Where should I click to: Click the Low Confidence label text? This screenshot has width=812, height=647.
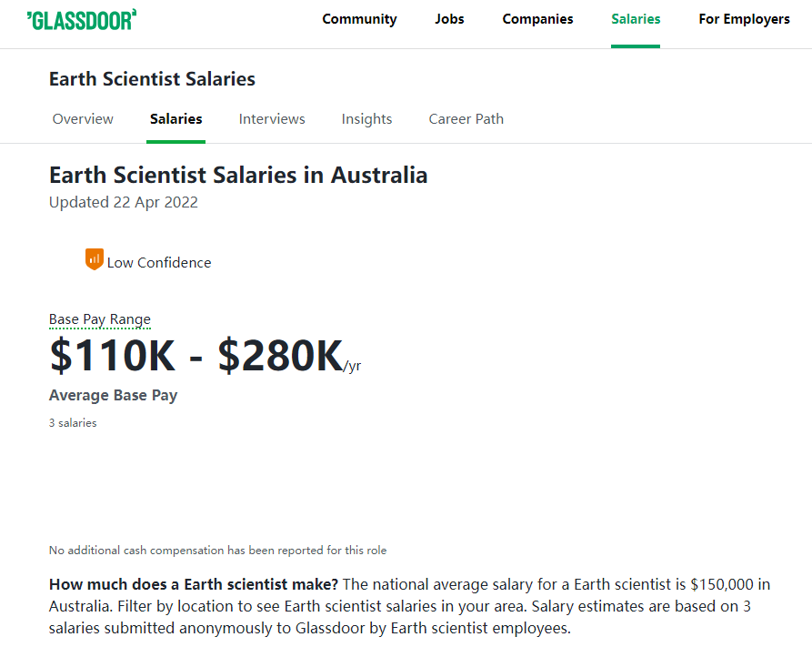point(159,263)
